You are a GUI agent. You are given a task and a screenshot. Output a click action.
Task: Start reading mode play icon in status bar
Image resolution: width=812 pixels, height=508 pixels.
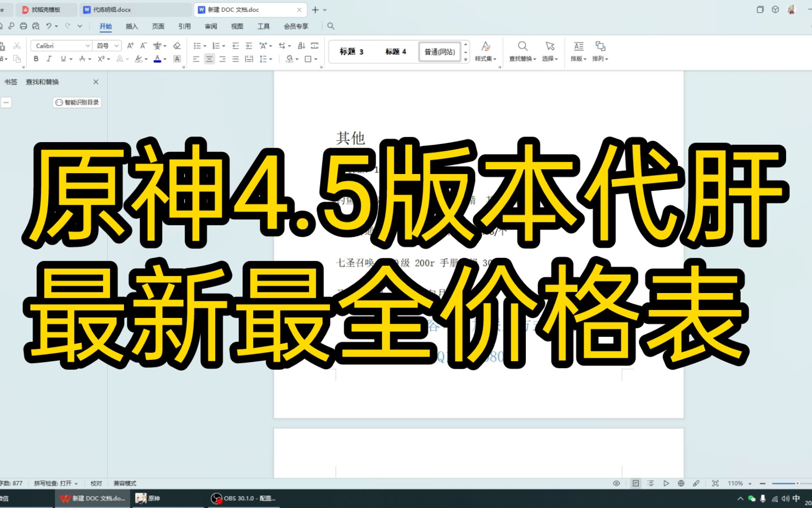coord(666,483)
